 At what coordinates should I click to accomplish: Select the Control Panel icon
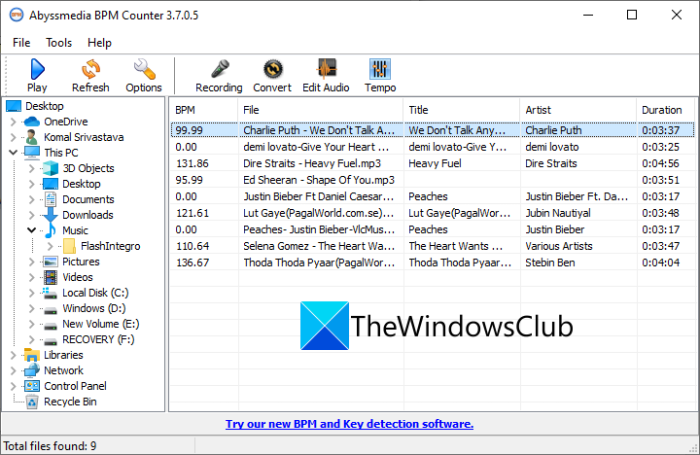pos(32,386)
